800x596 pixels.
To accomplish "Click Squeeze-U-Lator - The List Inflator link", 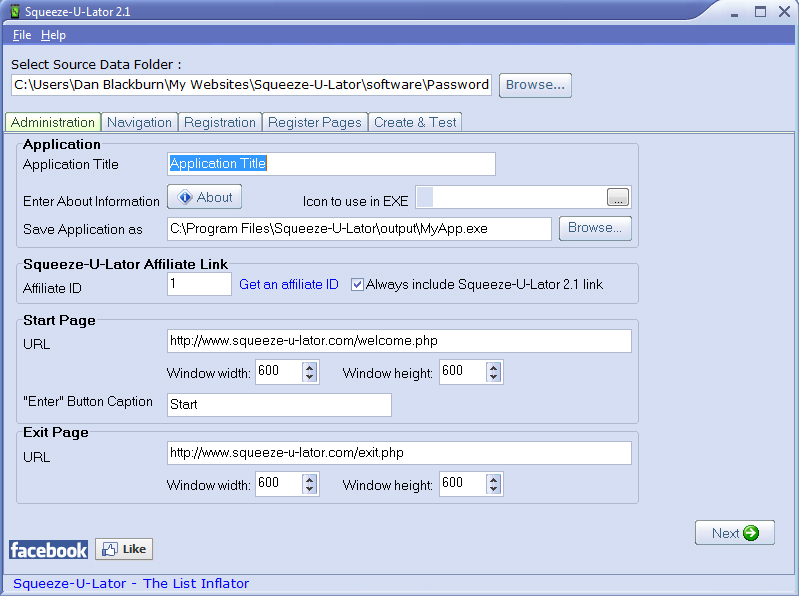I will [x=131, y=583].
